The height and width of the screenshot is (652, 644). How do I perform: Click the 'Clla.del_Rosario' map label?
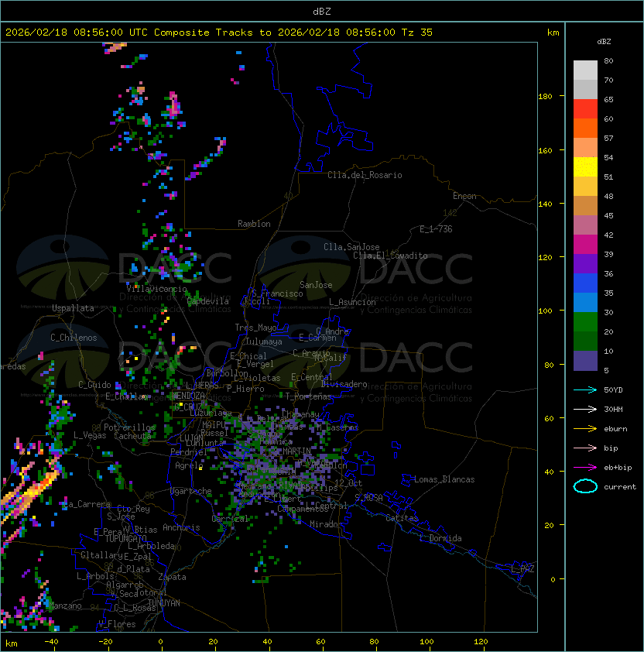(x=365, y=175)
